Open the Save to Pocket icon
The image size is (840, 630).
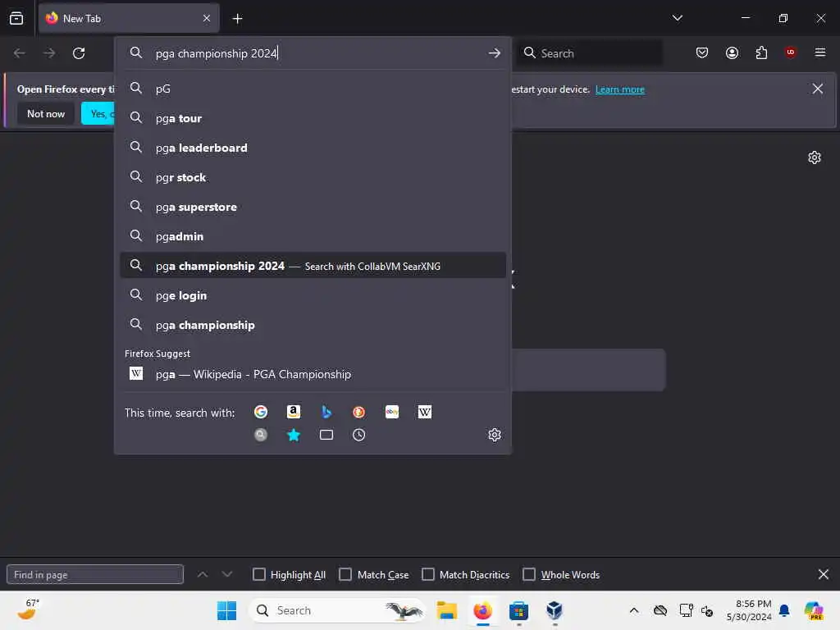(x=702, y=52)
